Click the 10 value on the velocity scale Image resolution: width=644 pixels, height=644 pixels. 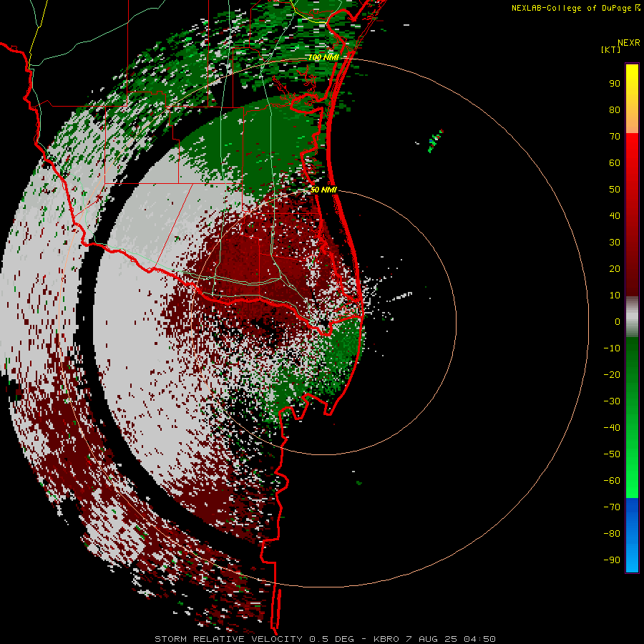(x=615, y=296)
